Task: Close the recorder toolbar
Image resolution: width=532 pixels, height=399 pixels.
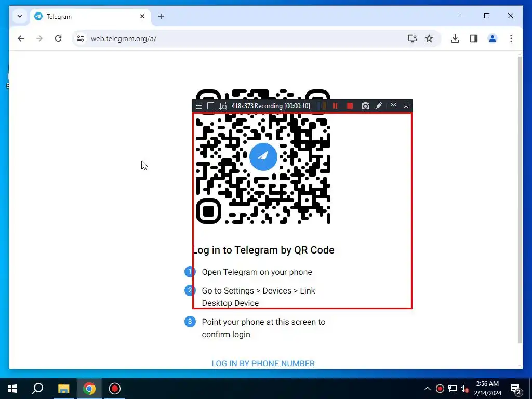Action: [406, 106]
